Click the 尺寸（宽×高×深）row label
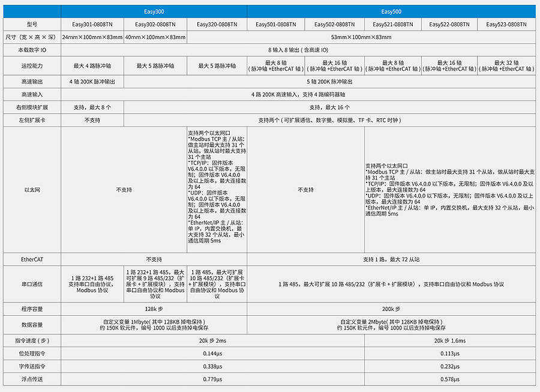Screen dimensions: 540x392 click(x=32, y=37)
